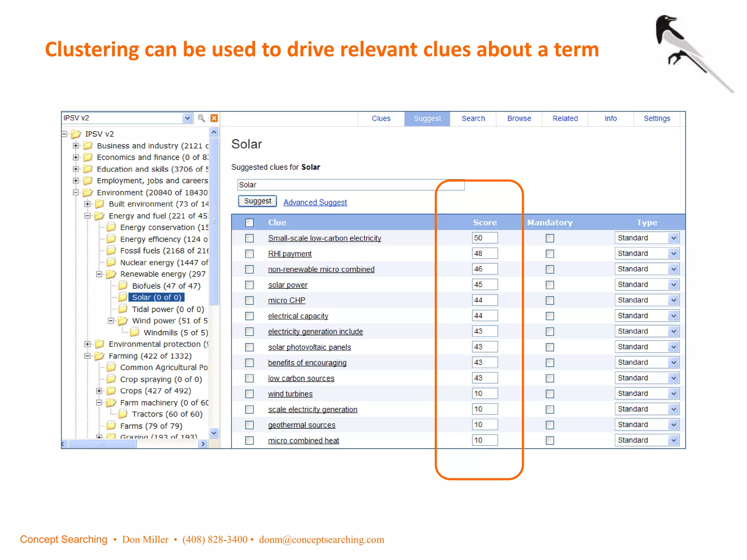This screenshot has height=560, width=747.
Task: Expand the Business and industry node
Action: coord(76,145)
